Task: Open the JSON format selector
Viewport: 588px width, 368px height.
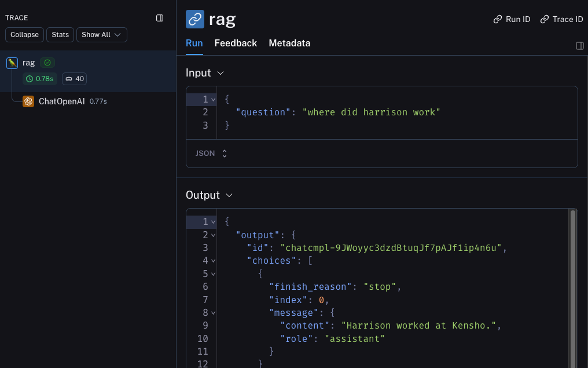Action: tap(211, 154)
